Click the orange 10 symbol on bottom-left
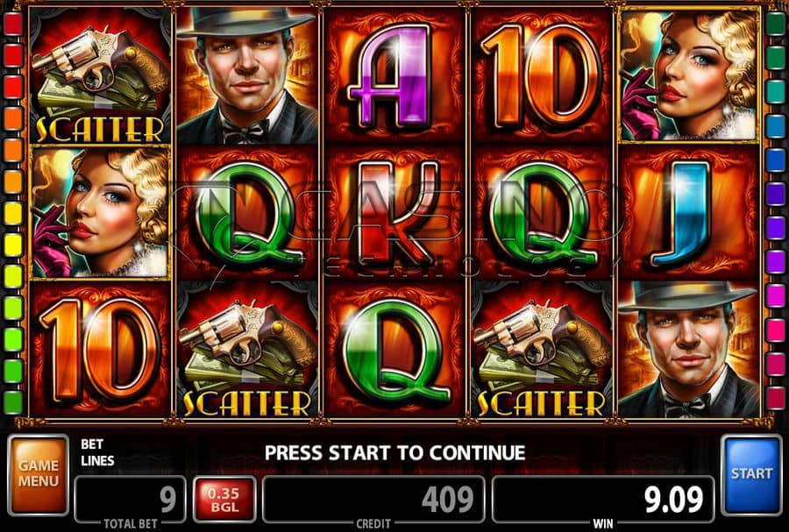This screenshot has width=789, height=532. (x=100, y=349)
